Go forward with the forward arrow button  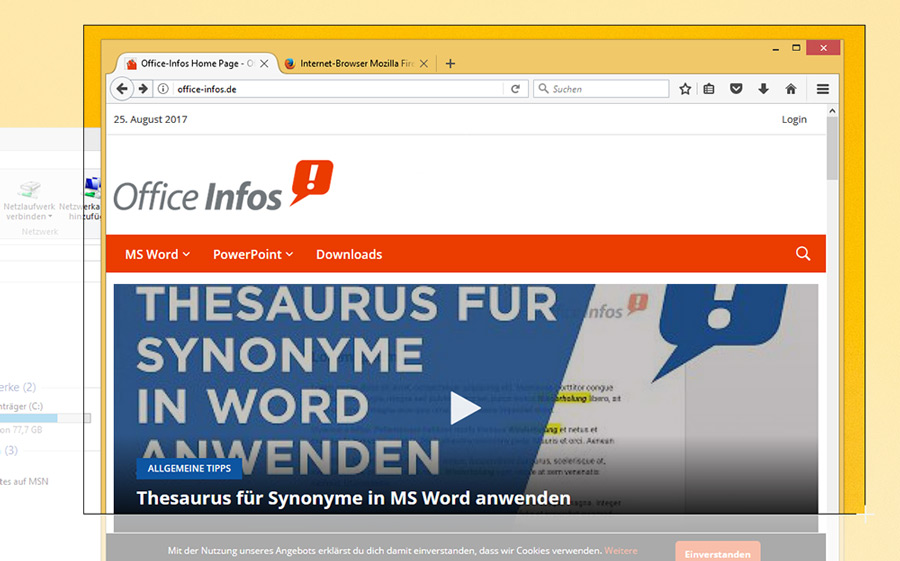pyautogui.click(x=143, y=89)
